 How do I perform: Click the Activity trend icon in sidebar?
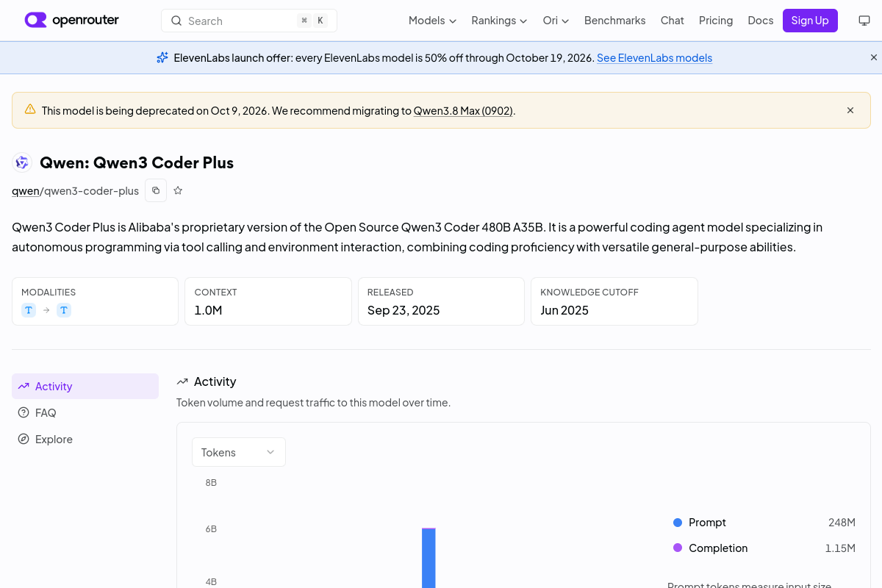tap(24, 386)
